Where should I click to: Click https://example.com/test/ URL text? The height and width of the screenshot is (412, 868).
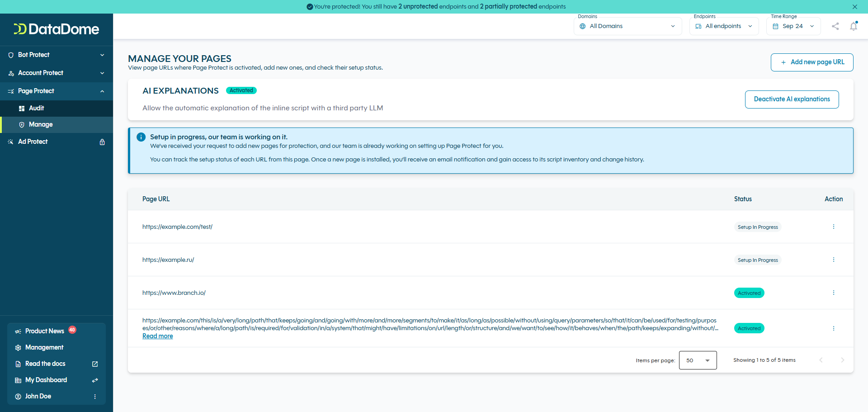177,227
